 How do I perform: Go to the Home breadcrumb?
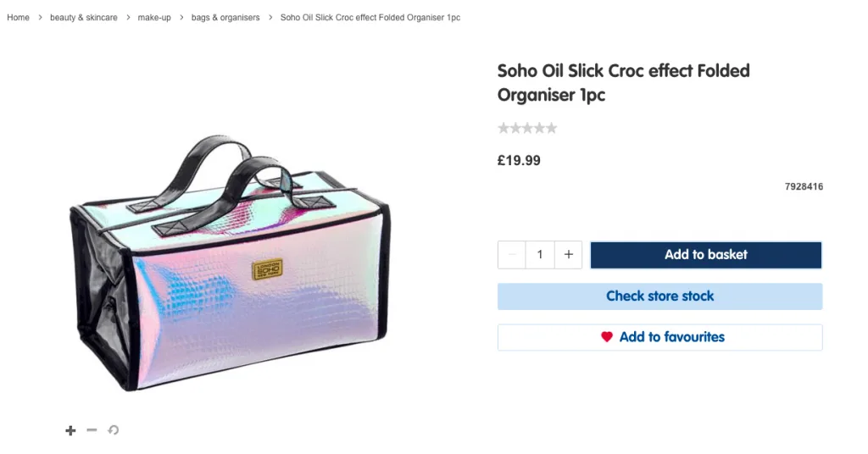[18, 18]
